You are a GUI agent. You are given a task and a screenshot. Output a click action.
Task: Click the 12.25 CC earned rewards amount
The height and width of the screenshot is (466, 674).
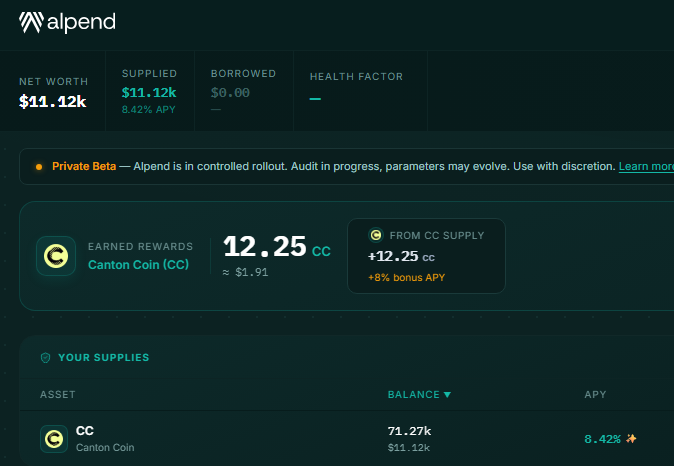(277, 247)
